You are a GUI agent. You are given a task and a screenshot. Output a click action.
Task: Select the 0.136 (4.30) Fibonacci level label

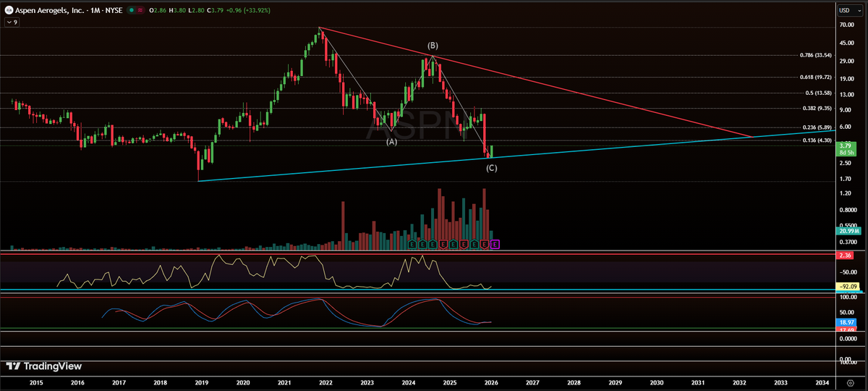pos(816,140)
